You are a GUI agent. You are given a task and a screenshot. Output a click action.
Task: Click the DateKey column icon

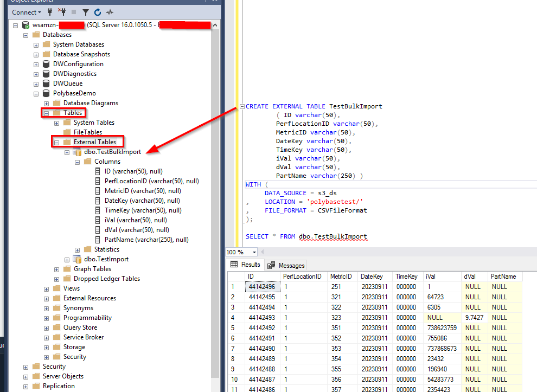click(98, 201)
